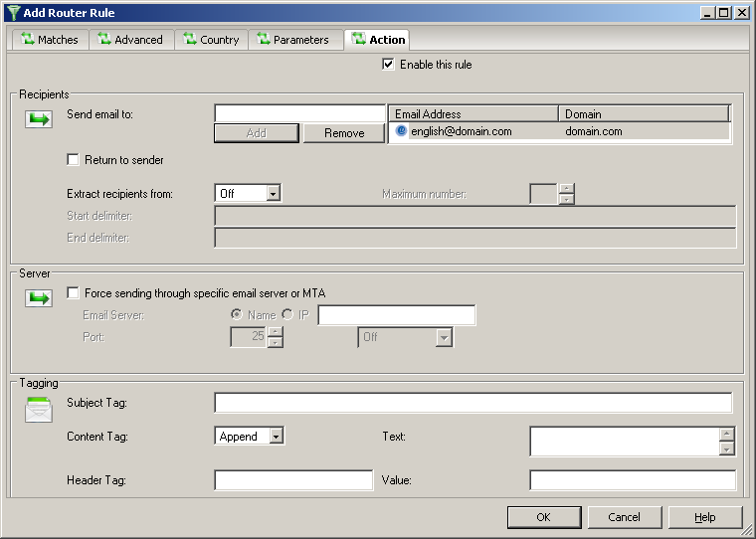Image resolution: width=756 pixels, height=539 pixels.
Task: Click the Subject Tag input field
Action: point(472,403)
